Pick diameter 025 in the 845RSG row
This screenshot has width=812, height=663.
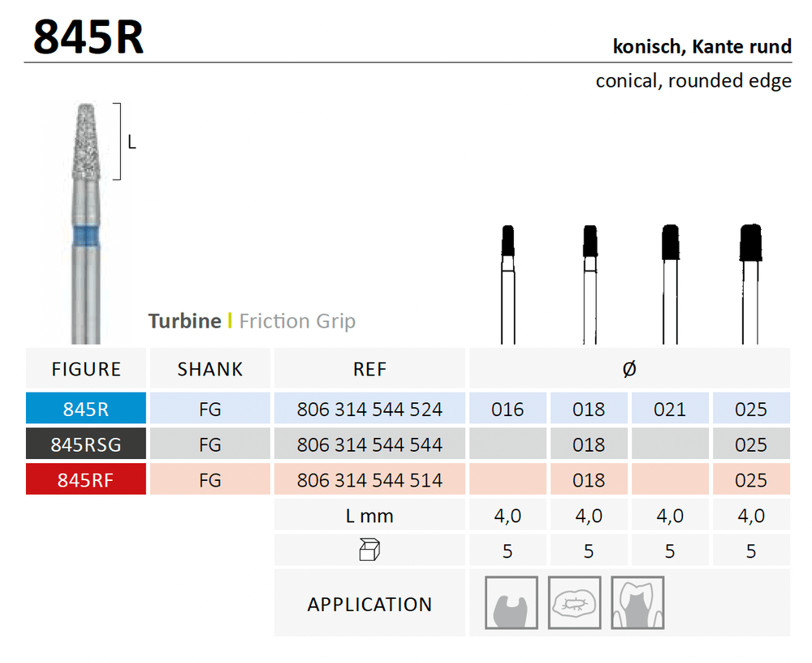(750, 444)
